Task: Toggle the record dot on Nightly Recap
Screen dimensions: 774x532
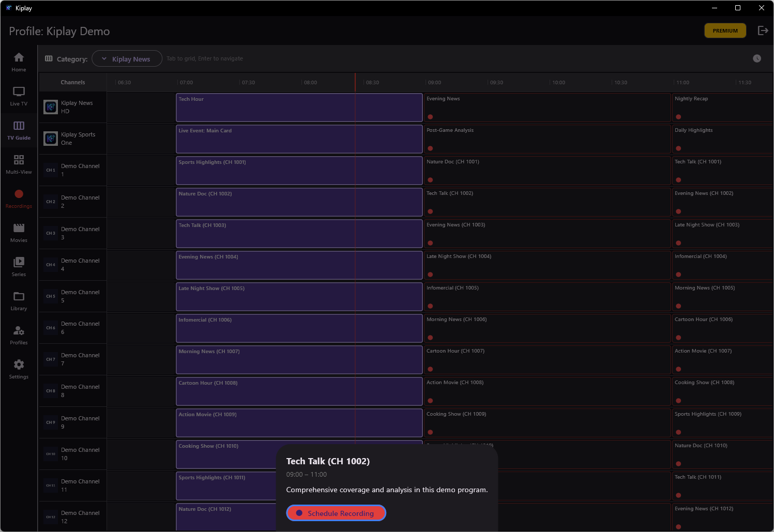Action: point(678,117)
